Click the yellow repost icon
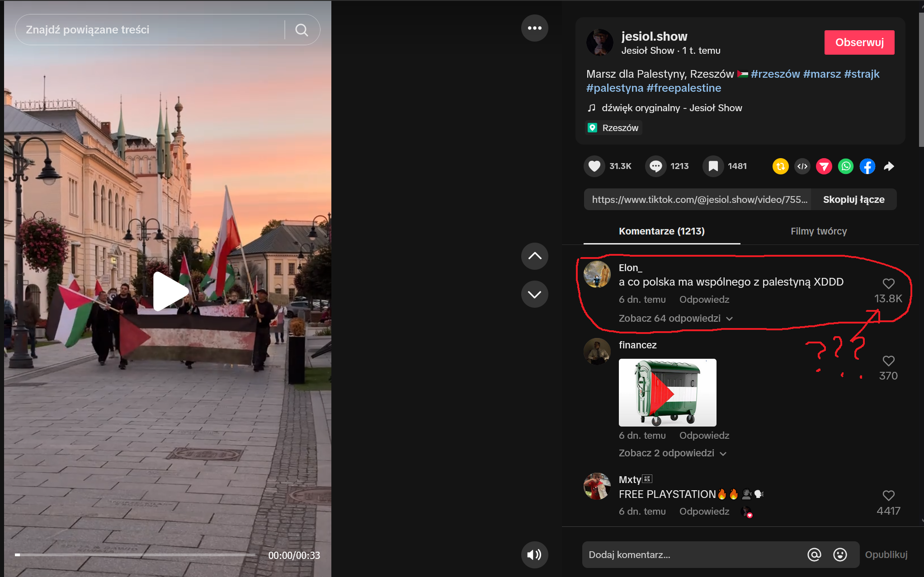Viewport: 924px width, 577px height. coord(780,166)
